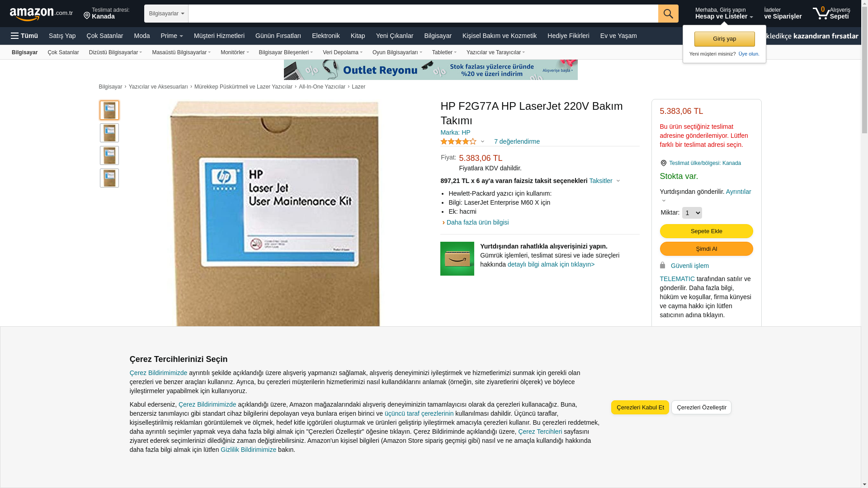Add the item with Sepete Ekle
Viewport: 868px width, 488px height.
pos(706,231)
